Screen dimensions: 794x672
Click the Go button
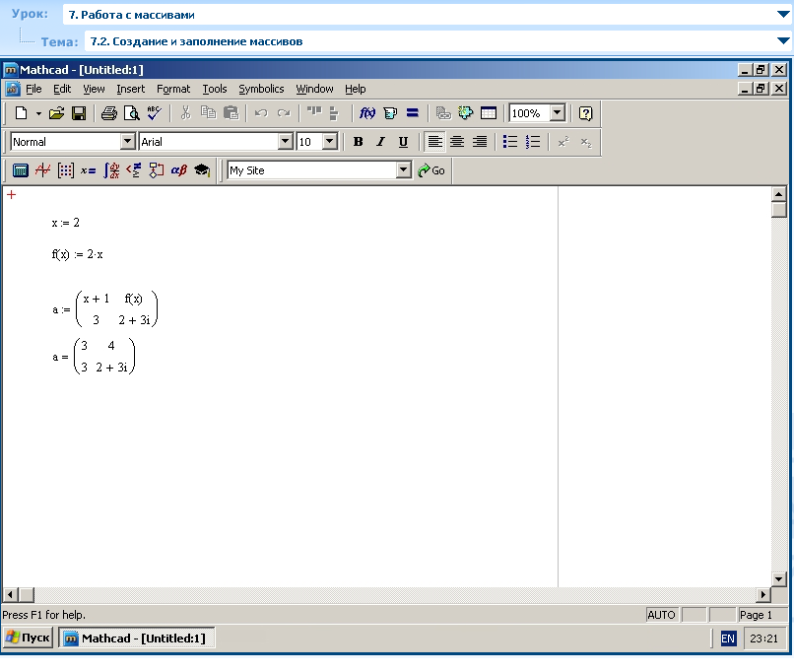pyautogui.click(x=430, y=170)
